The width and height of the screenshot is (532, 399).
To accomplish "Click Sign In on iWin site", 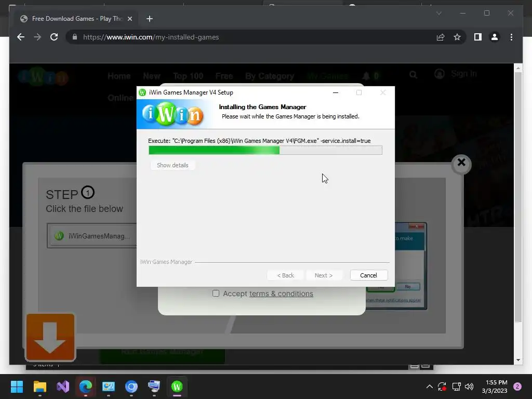I will click(455, 74).
